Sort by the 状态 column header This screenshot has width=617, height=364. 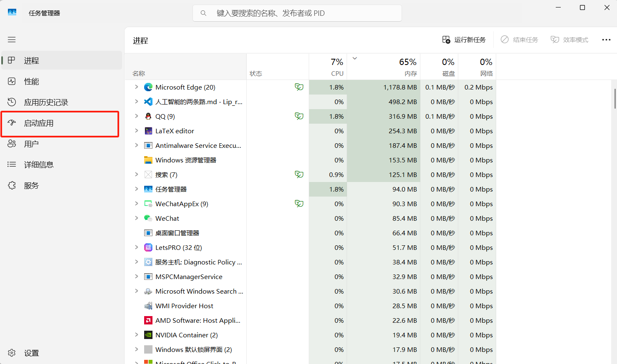277,67
